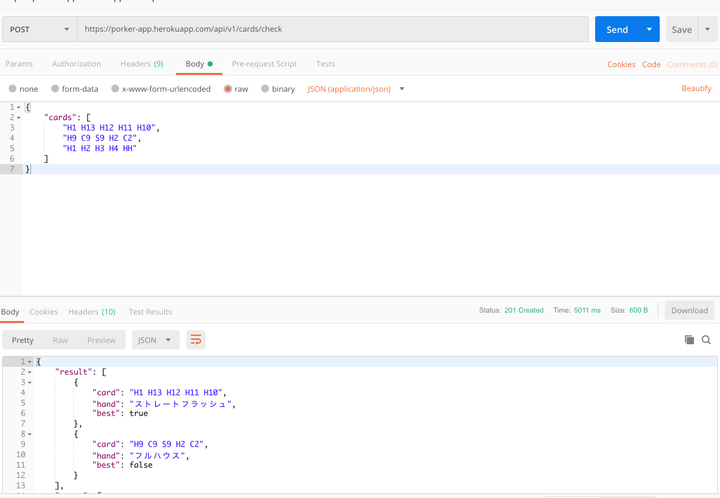Click the "best": true value

[x=139, y=414]
